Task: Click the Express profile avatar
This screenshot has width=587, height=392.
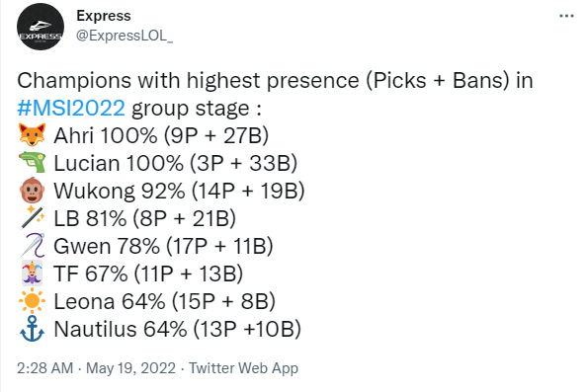Action: tap(41, 27)
